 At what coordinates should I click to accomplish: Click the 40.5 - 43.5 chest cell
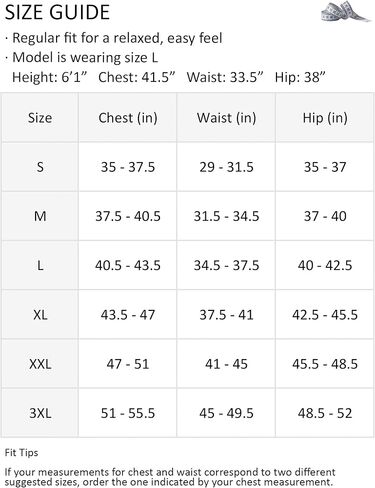click(128, 266)
